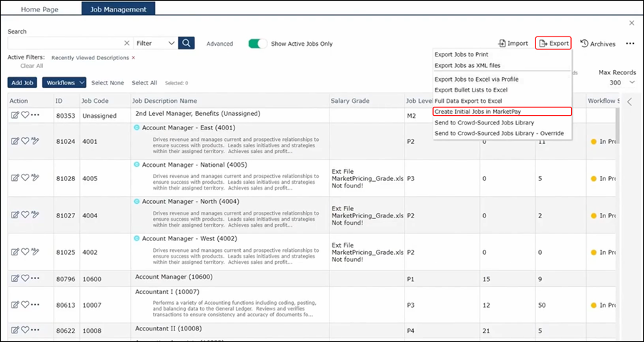Edit job 80353 using pencil icon
Viewport: 644px width, 342px height.
[x=15, y=115]
